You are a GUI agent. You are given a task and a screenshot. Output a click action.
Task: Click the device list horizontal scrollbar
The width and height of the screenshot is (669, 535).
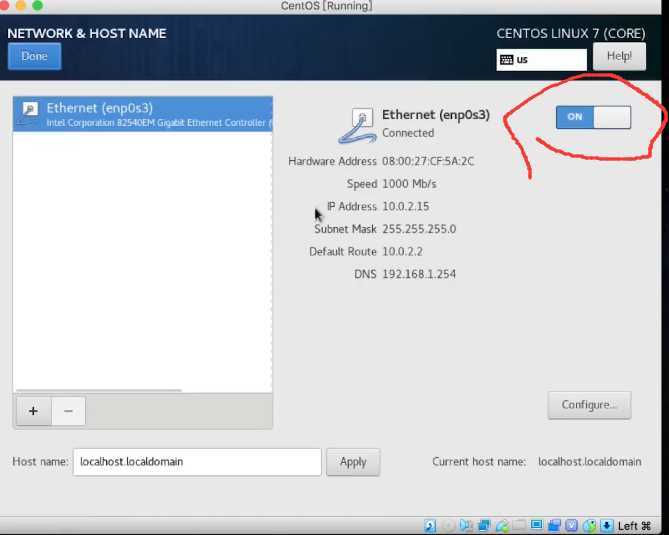(x=99, y=390)
